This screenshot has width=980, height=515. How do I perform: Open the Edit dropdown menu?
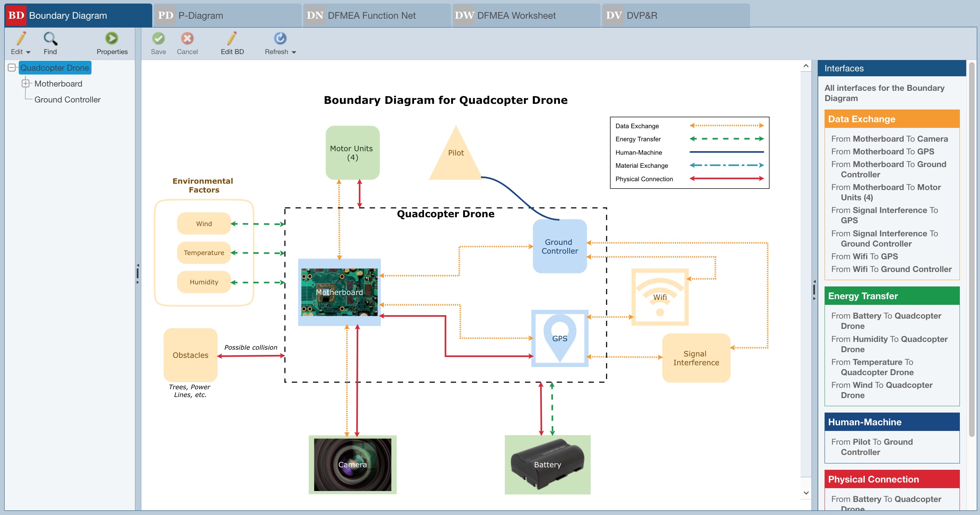[x=28, y=52]
